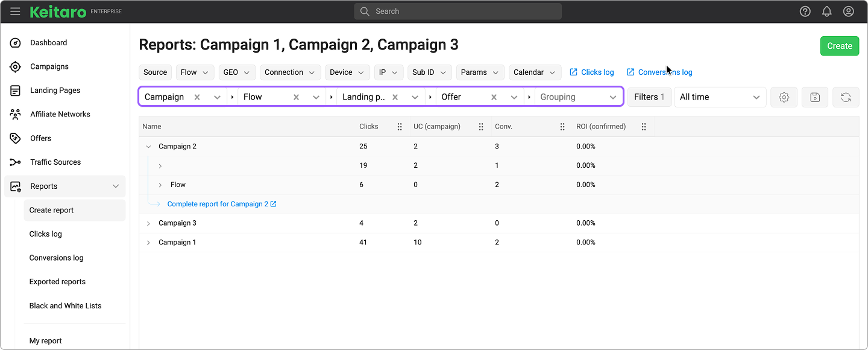Image resolution: width=868 pixels, height=350 pixels.
Task: Open notifications bell icon
Action: (x=826, y=11)
